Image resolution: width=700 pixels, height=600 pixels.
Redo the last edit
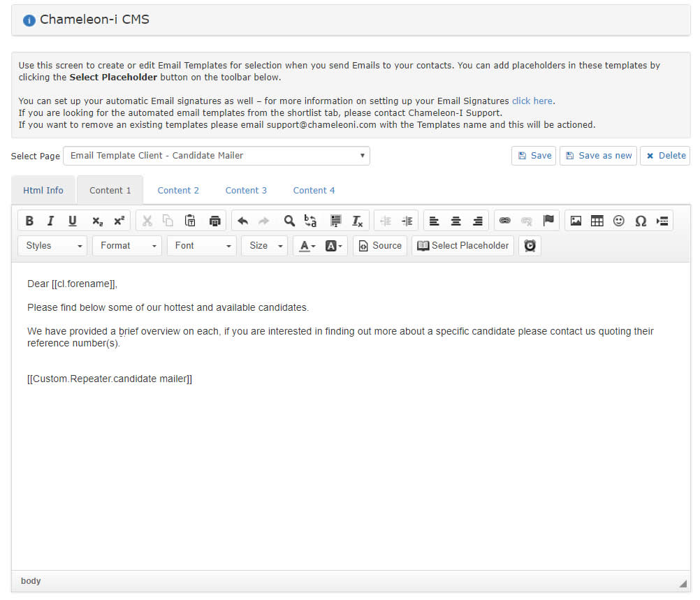pyautogui.click(x=264, y=221)
